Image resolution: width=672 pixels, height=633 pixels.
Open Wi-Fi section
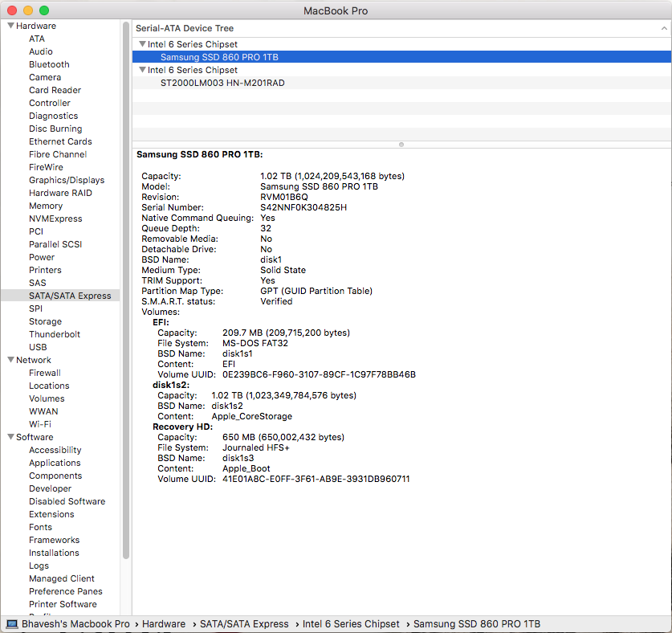tap(40, 424)
